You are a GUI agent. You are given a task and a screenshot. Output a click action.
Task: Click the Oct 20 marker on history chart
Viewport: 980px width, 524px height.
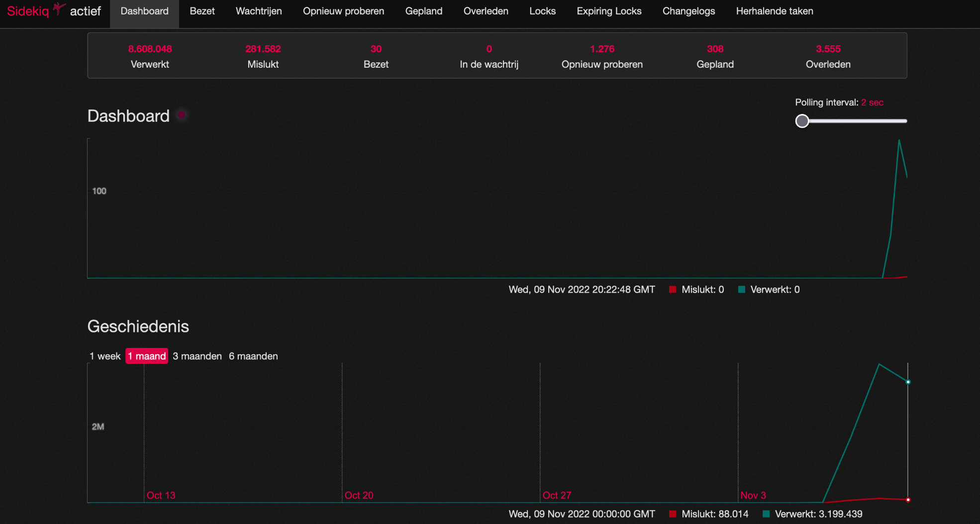coord(359,495)
